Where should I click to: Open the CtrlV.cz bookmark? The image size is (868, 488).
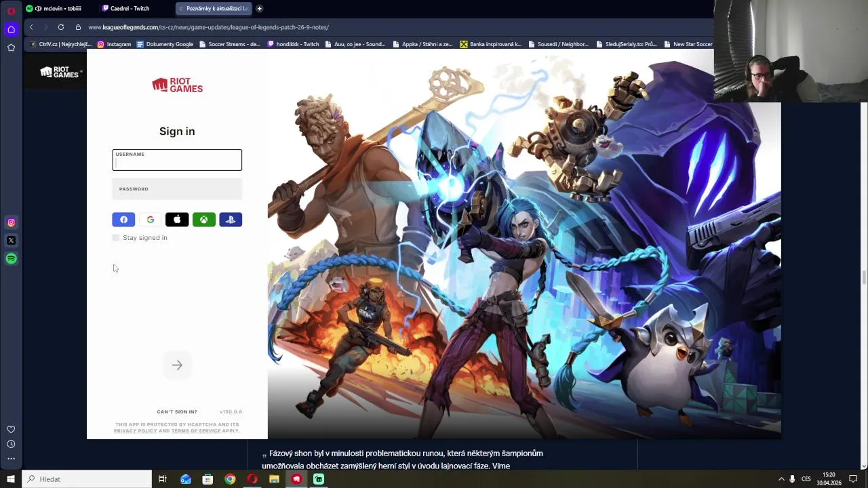(x=60, y=44)
